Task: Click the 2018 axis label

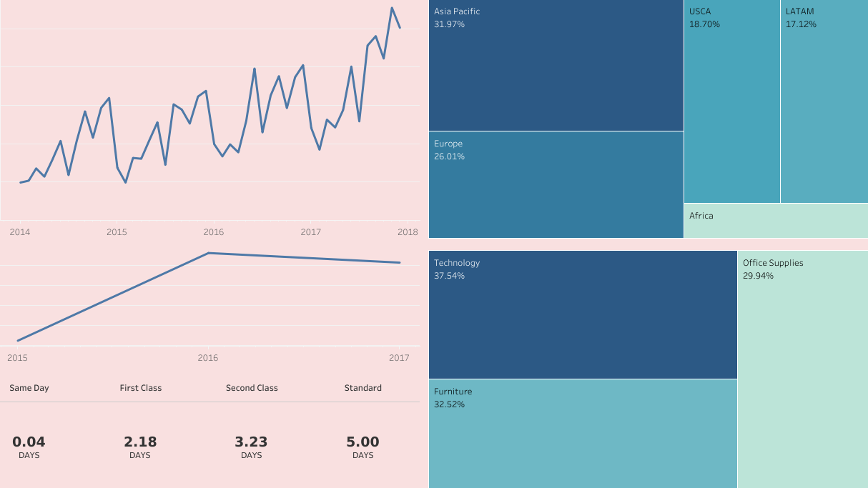Action: tap(408, 232)
